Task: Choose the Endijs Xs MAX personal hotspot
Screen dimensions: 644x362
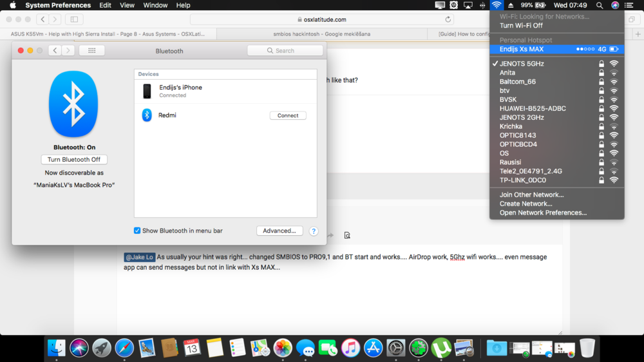Action: point(522,49)
